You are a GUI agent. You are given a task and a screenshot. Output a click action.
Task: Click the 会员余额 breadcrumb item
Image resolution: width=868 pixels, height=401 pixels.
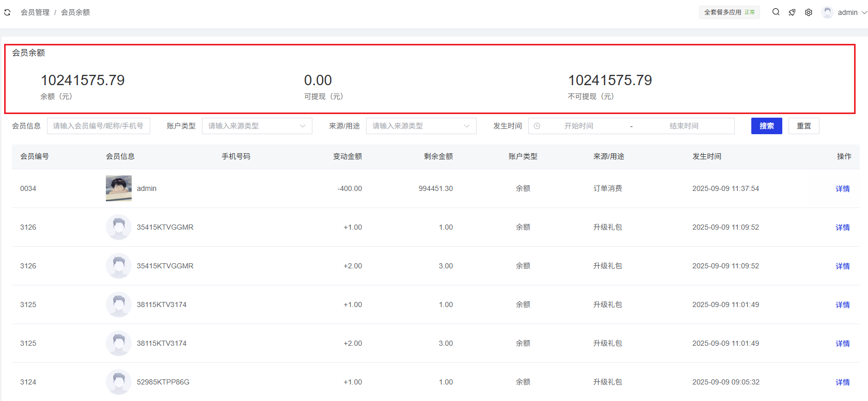[75, 12]
